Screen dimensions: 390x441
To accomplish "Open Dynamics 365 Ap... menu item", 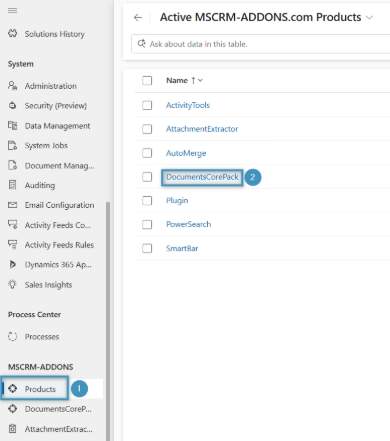I will pyautogui.click(x=58, y=265).
